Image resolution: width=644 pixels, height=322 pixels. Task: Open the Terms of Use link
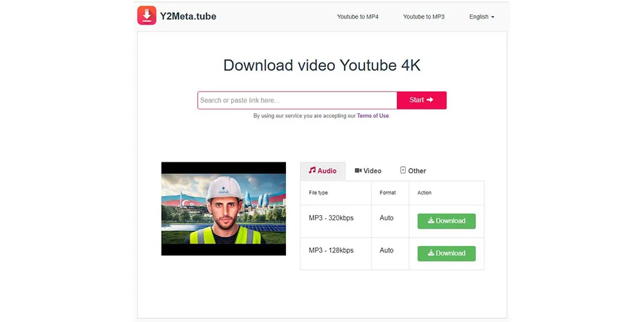point(373,116)
